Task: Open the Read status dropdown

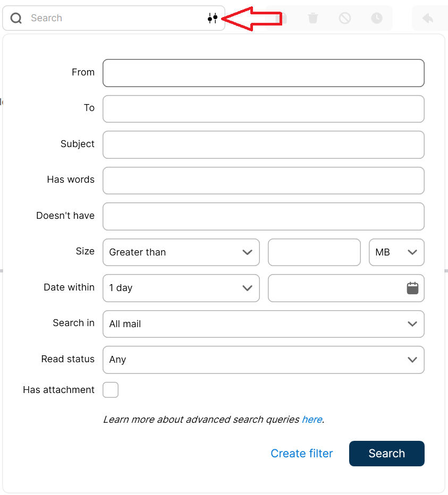Action: pyautogui.click(x=263, y=360)
